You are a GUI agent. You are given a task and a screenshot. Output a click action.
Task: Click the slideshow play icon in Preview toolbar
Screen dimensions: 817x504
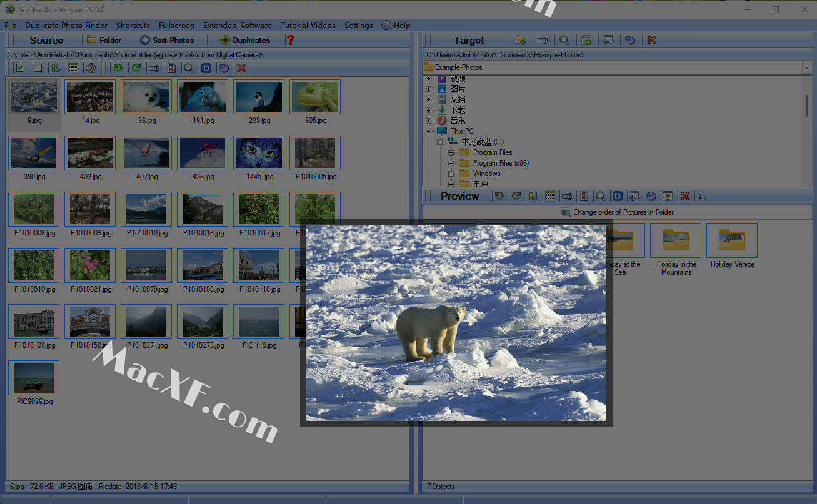(x=668, y=196)
